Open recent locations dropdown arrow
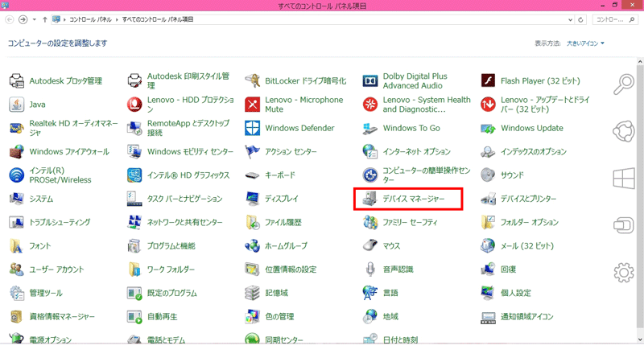This screenshot has width=644, height=362. [x=34, y=19]
